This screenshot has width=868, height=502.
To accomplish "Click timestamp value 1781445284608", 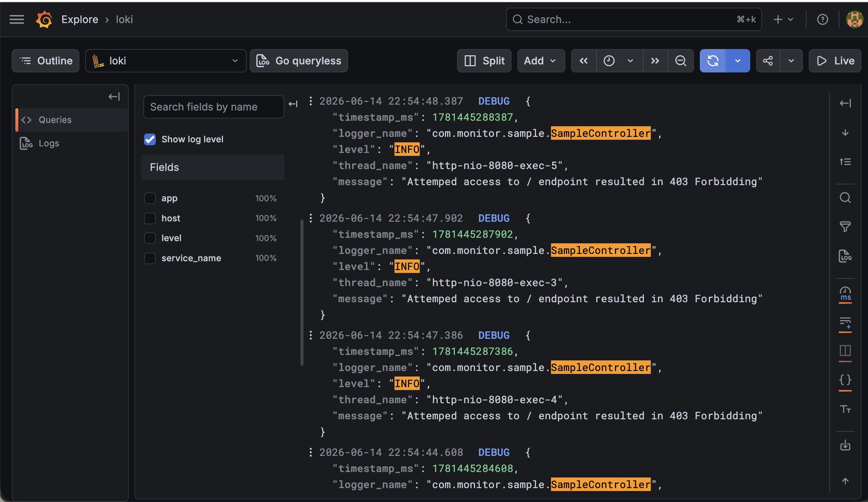I will [473, 468].
